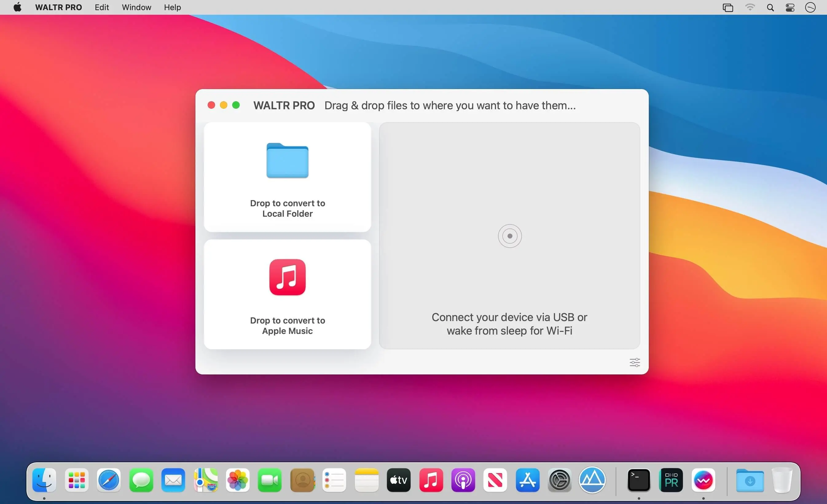Click the Apple Music app icon
The height and width of the screenshot is (504, 827).
pyautogui.click(x=287, y=277)
